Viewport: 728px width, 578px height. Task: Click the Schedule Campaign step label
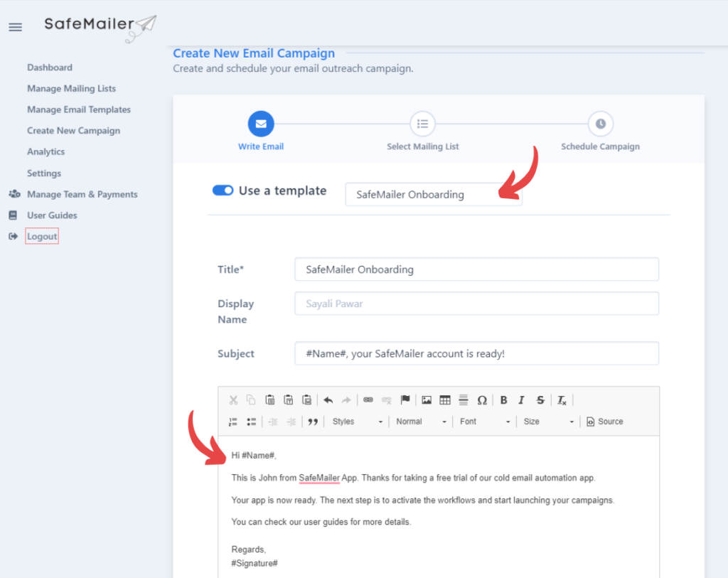[x=600, y=146]
